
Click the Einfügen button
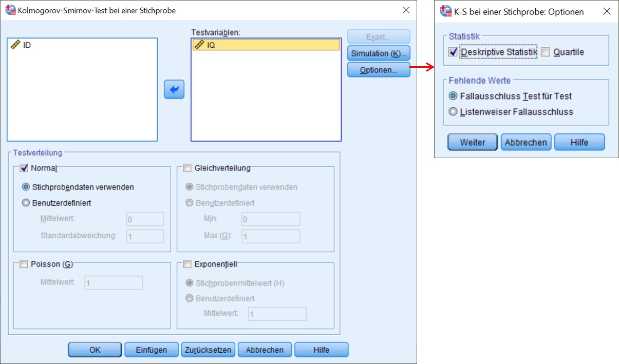coord(151,350)
